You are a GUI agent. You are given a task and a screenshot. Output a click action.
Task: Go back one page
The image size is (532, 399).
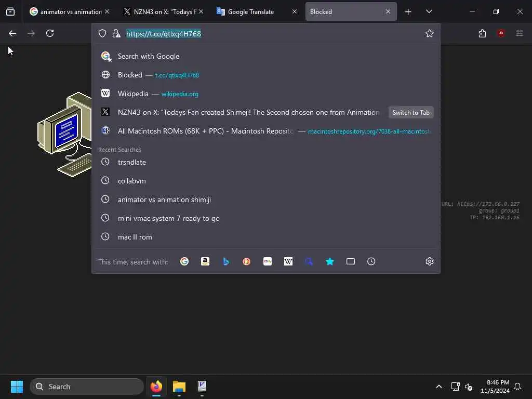pyautogui.click(x=12, y=33)
